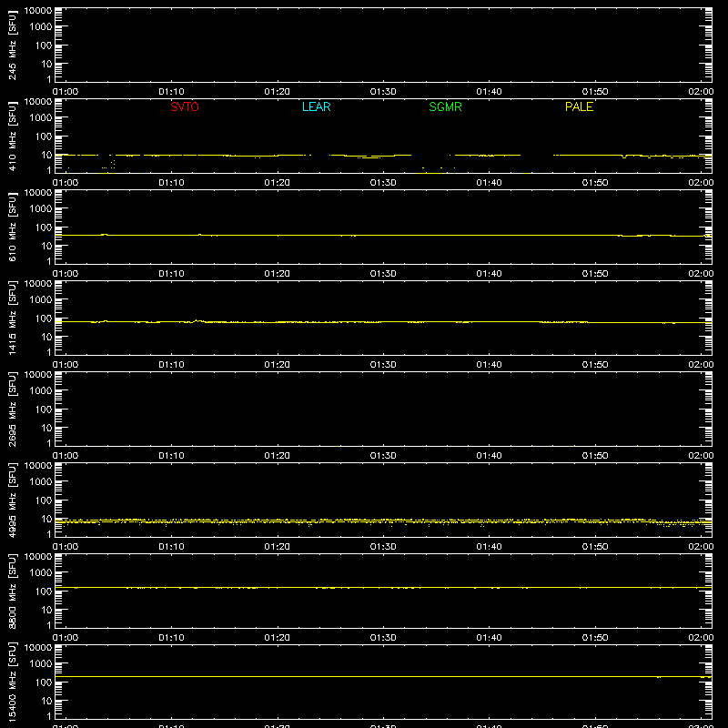The height and width of the screenshot is (728, 728).
Task: Click the 245 MHz [SFU] axis label
Action: coord(12,45)
